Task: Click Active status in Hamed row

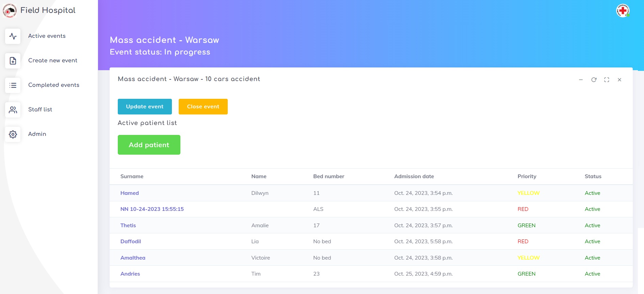Action: 592,193
